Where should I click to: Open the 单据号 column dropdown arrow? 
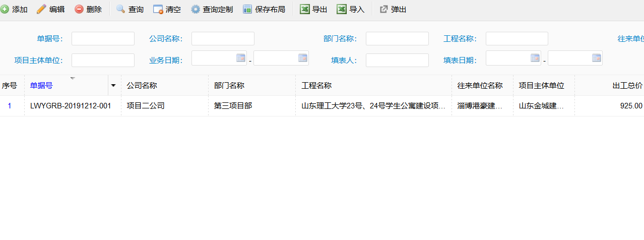[x=113, y=85]
